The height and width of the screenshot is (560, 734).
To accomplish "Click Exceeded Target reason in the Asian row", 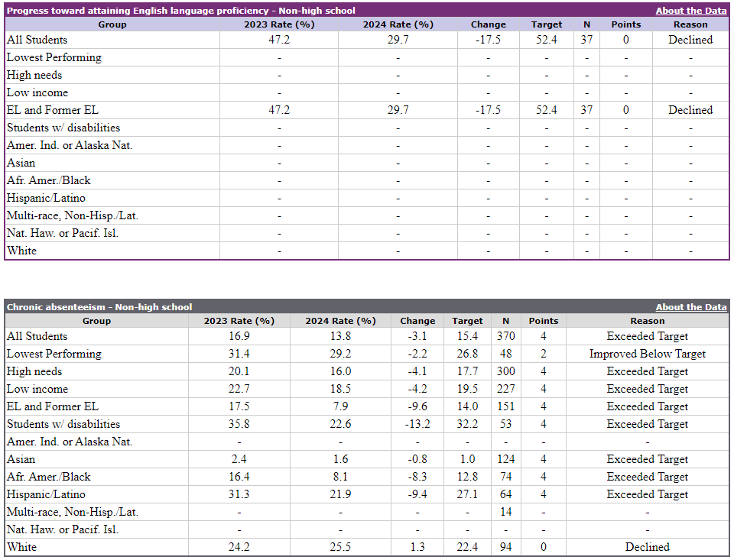I will tap(648, 459).
